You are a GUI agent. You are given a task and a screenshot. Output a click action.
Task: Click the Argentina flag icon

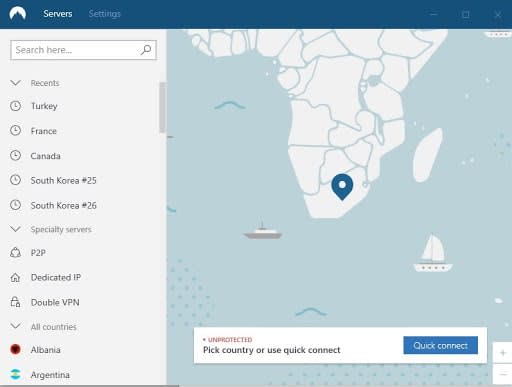[15, 374]
